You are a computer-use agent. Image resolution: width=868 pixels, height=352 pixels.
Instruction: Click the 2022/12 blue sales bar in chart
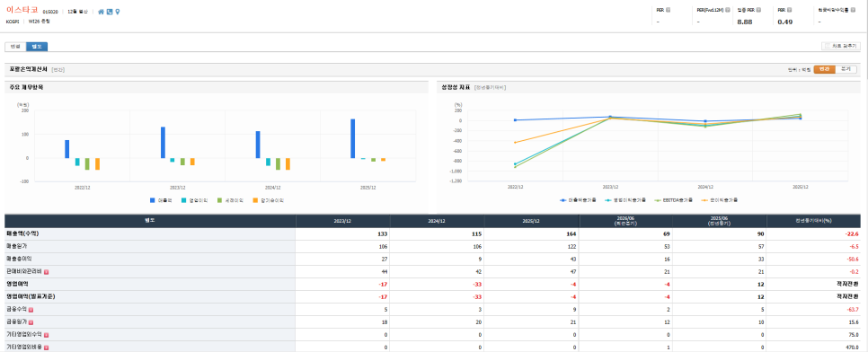[x=67, y=149]
